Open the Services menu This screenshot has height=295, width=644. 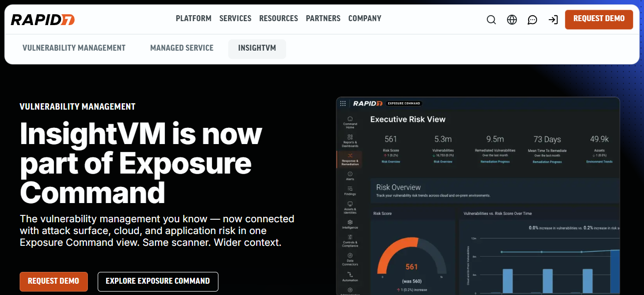235,18
